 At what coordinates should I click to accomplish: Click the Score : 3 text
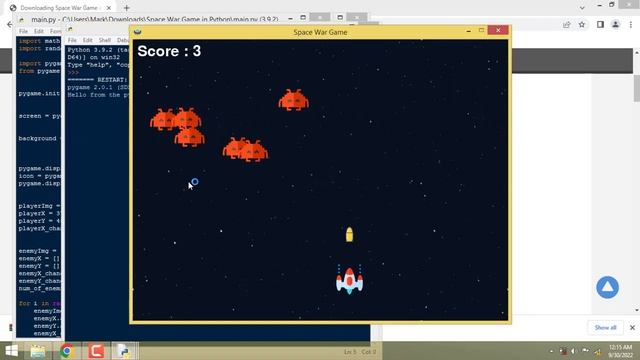(169, 51)
